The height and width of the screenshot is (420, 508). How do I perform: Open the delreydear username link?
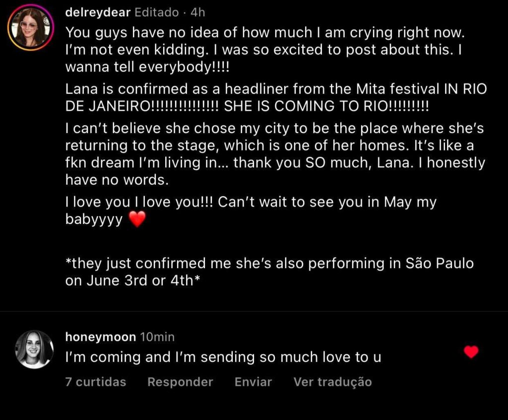coord(98,12)
